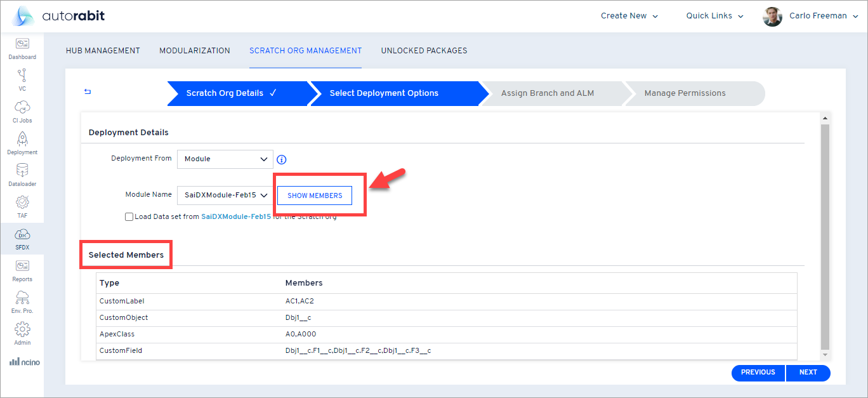Go to CI Jobs in sidebar
868x398 pixels.
coord(22,107)
